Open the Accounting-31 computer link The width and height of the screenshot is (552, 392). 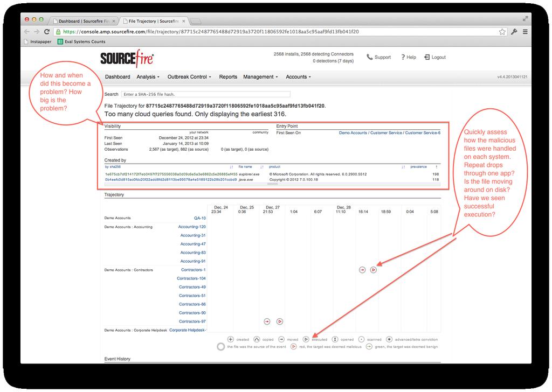tap(193, 235)
